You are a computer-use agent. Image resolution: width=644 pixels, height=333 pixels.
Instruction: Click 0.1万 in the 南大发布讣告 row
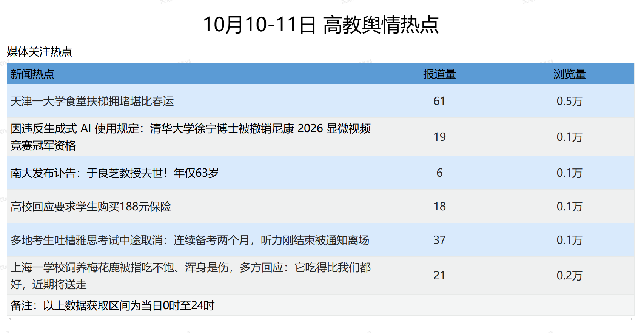pyautogui.click(x=570, y=173)
